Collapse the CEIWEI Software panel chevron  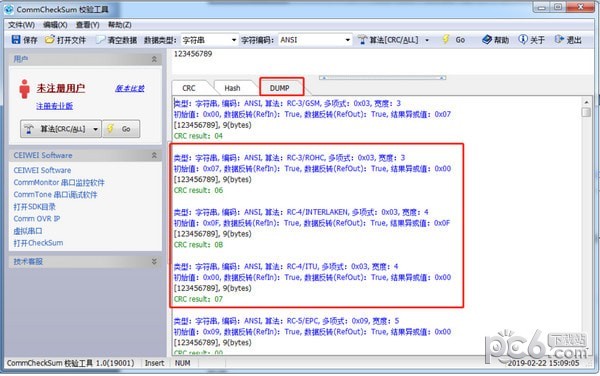click(154, 155)
